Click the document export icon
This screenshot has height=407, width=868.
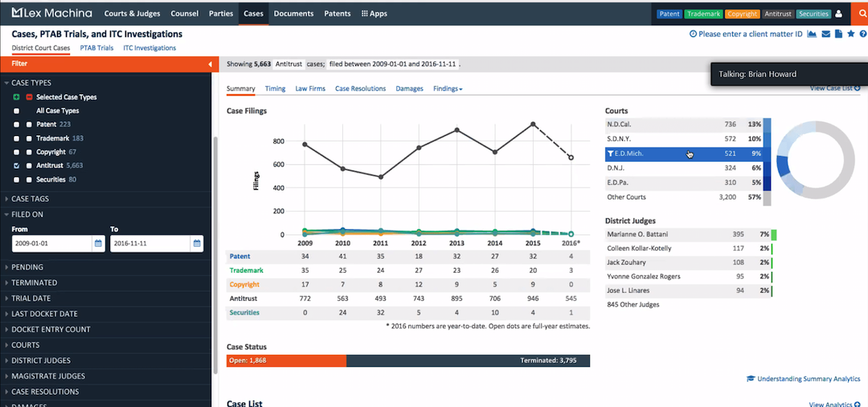coord(838,35)
